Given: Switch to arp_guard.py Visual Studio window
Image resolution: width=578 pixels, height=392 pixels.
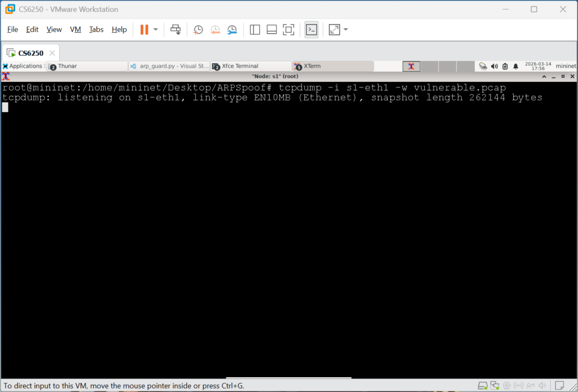Looking at the screenshot, I should tap(169, 67).
